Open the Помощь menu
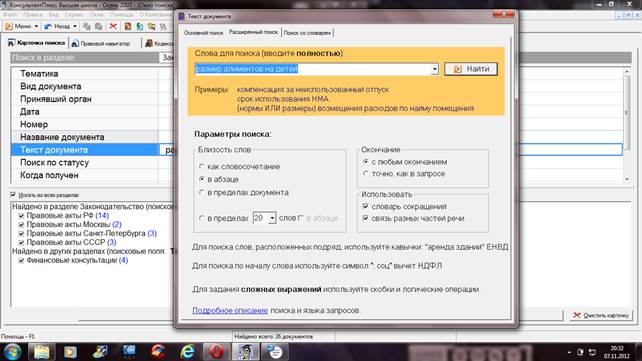The width and height of the screenshot is (642, 361). point(121,15)
